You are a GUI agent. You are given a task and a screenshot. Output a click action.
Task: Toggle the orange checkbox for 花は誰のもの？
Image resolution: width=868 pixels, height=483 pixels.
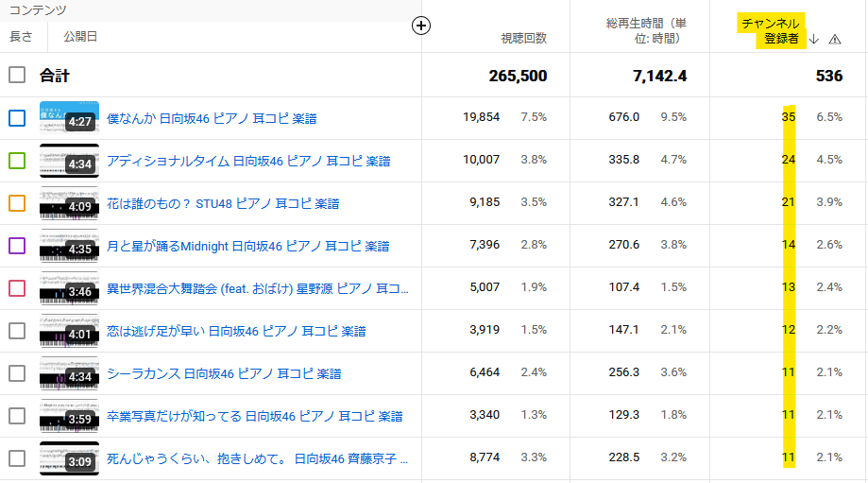tap(17, 203)
